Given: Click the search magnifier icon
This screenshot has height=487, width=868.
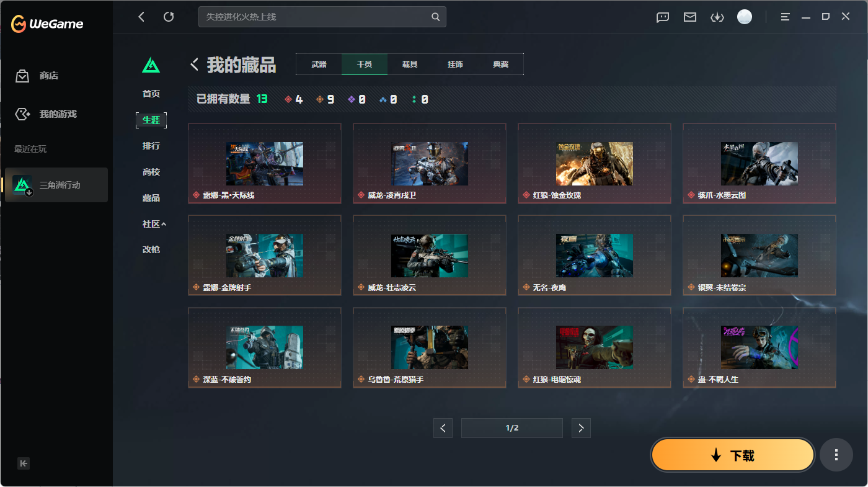Looking at the screenshot, I should click(436, 17).
